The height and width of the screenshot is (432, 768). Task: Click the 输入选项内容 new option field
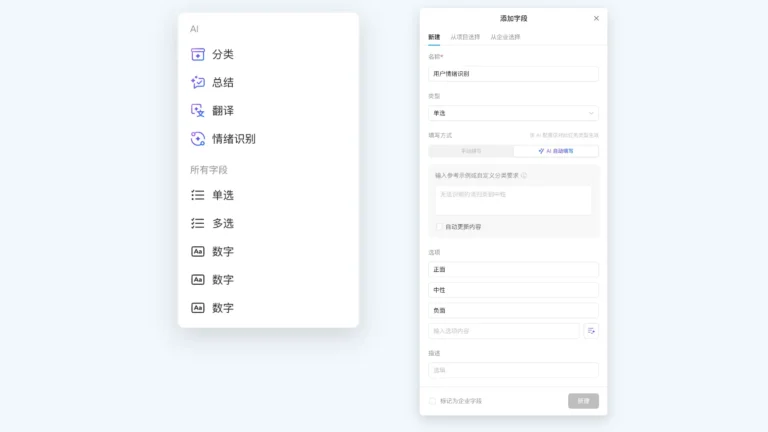(504, 331)
